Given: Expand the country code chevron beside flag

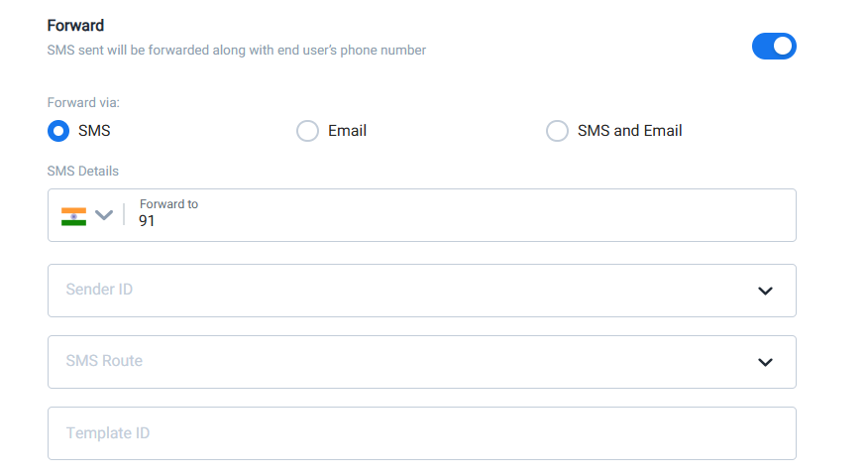Looking at the screenshot, I should coord(103,215).
